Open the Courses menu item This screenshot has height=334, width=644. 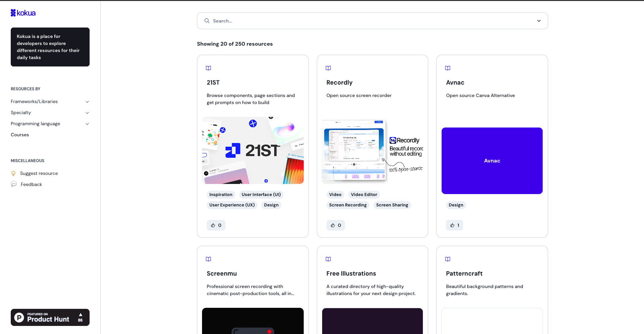20,135
